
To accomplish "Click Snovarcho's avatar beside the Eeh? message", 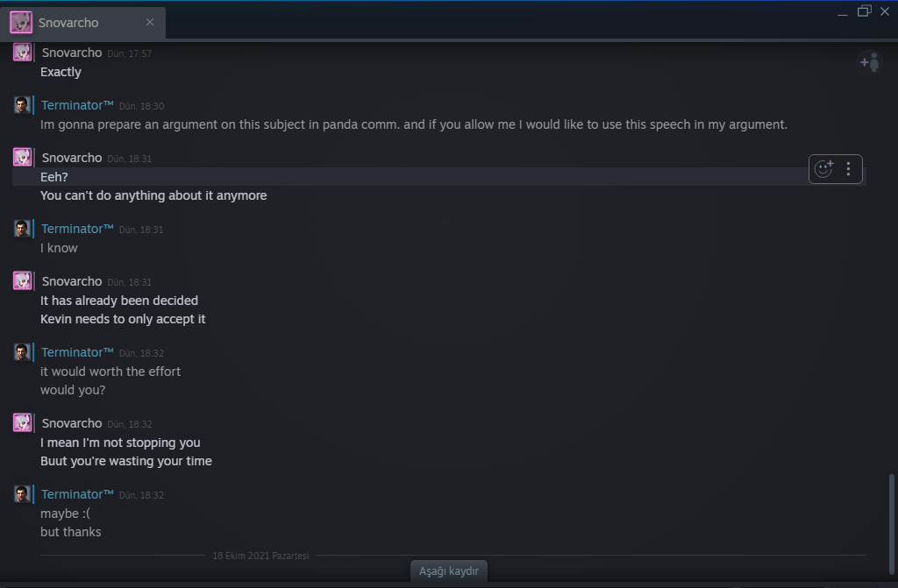I will click(22, 158).
